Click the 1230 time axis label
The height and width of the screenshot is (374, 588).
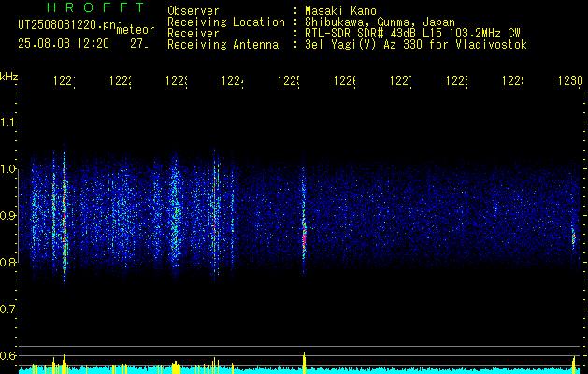570,80
